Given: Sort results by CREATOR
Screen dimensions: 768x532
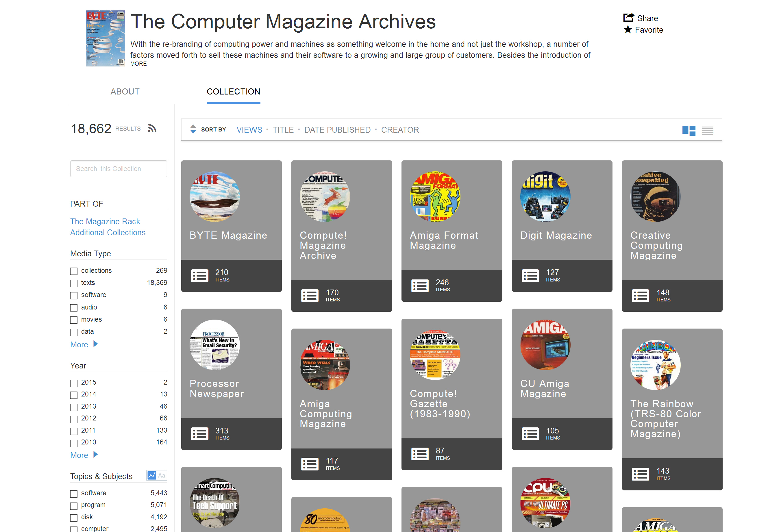Looking at the screenshot, I should pyautogui.click(x=400, y=130).
